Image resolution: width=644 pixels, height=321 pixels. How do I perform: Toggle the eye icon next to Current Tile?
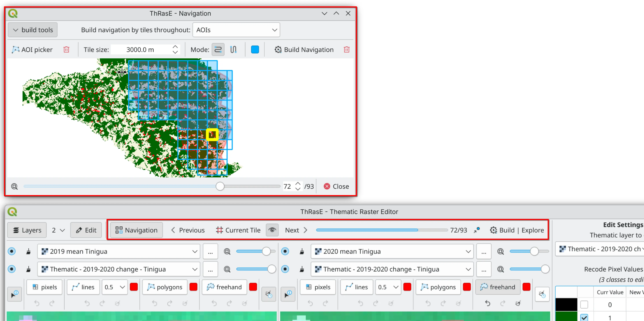[272, 230]
